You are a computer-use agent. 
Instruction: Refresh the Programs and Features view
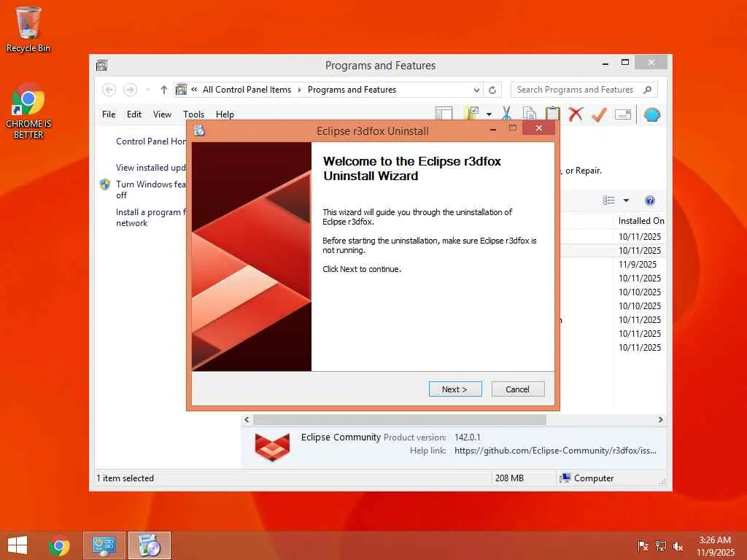tap(492, 90)
